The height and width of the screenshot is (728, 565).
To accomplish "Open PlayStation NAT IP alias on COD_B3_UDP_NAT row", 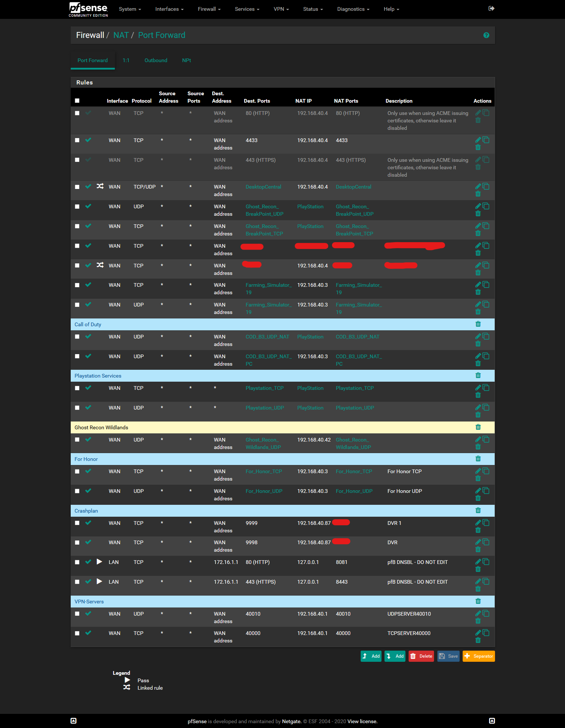I will (x=310, y=337).
